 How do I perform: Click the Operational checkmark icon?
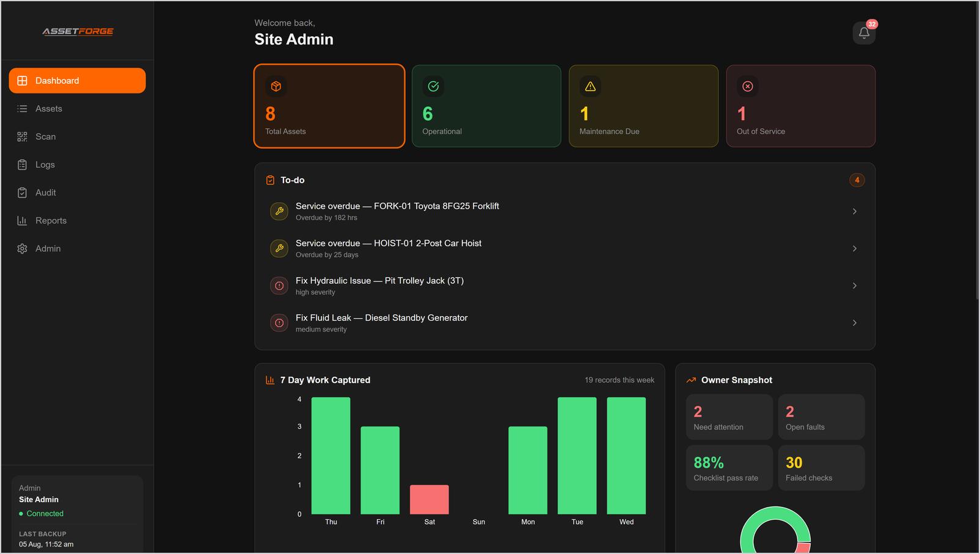[433, 86]
